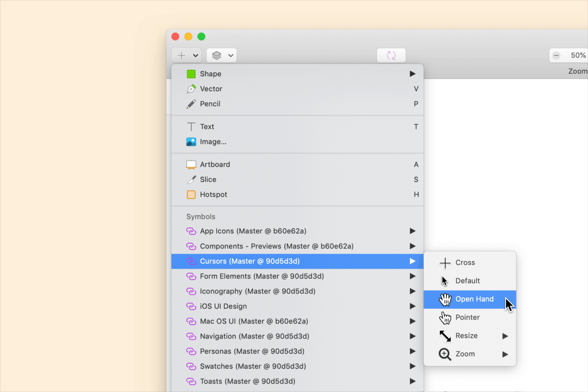The image size is (588, 392).
Task: Click the 50% zoom value
Action: [x=578, y=55]
